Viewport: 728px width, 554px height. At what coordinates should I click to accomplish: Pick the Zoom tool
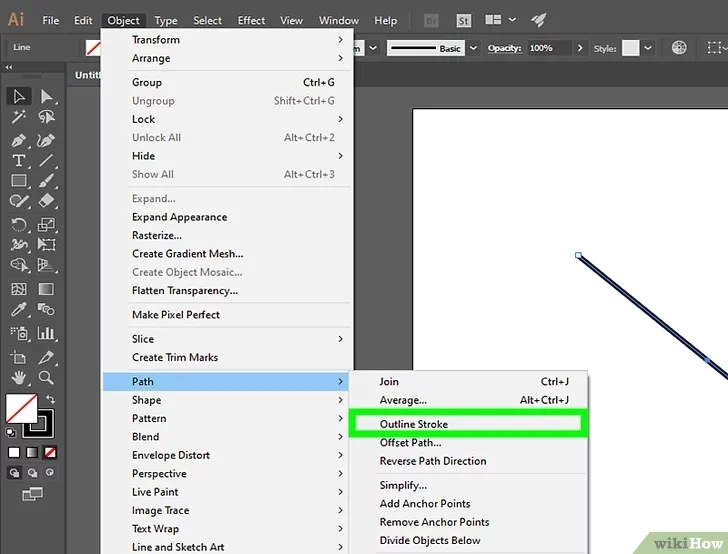[x=46, y=378]
